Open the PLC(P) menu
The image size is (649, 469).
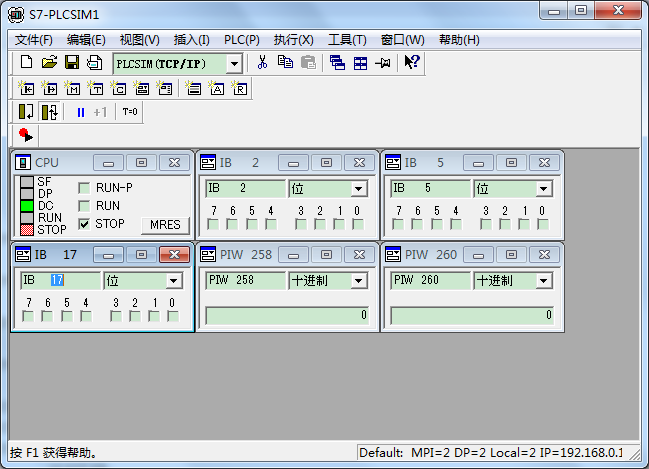242,40
